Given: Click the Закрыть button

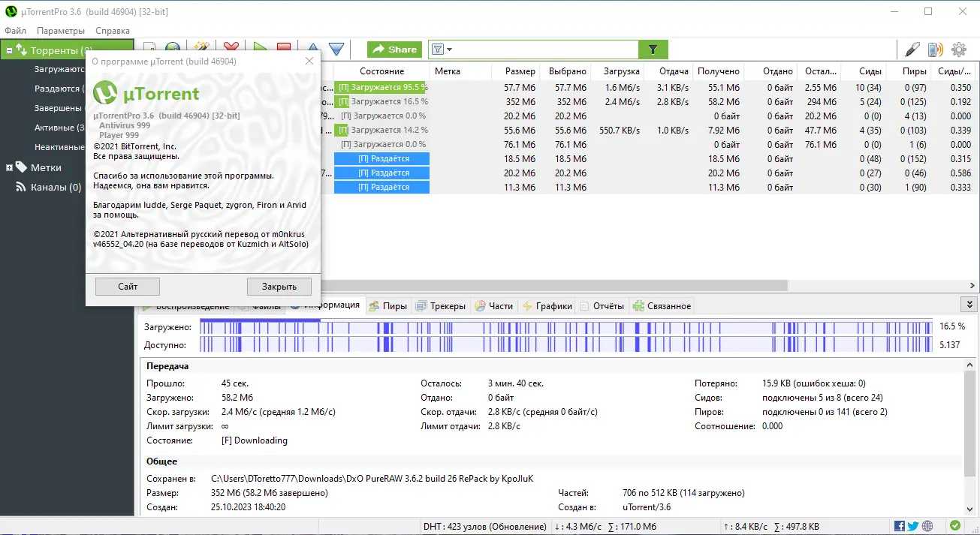Looking at the screenshot, I should 279,286.
